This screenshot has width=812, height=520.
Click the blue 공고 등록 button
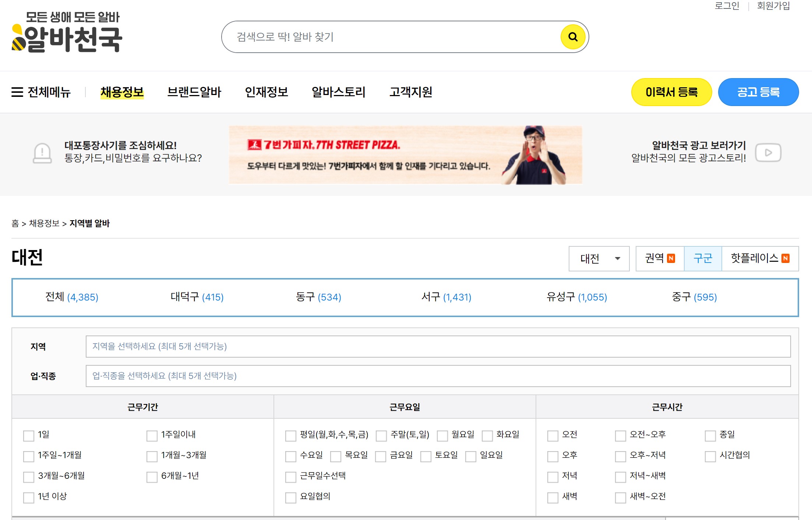758,92
